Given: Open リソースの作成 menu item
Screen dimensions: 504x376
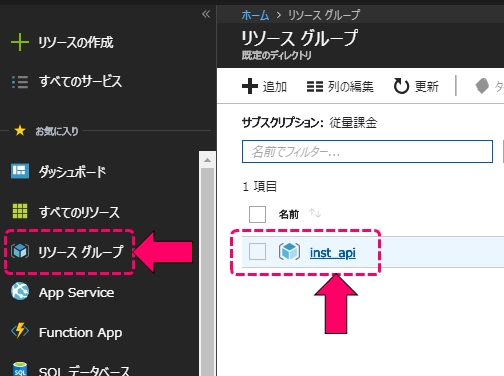Looking at the screenshot, I should (76, 42).
